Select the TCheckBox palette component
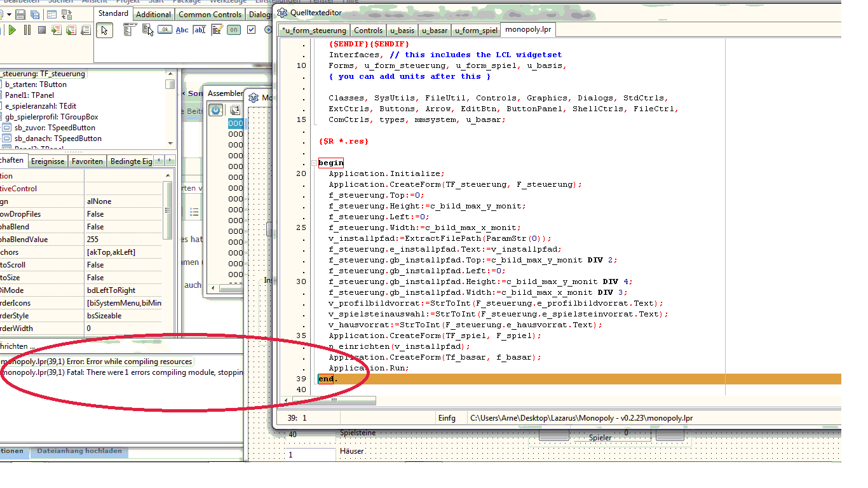868x488 pixels. pyautogui.click(x=251, y=29)
